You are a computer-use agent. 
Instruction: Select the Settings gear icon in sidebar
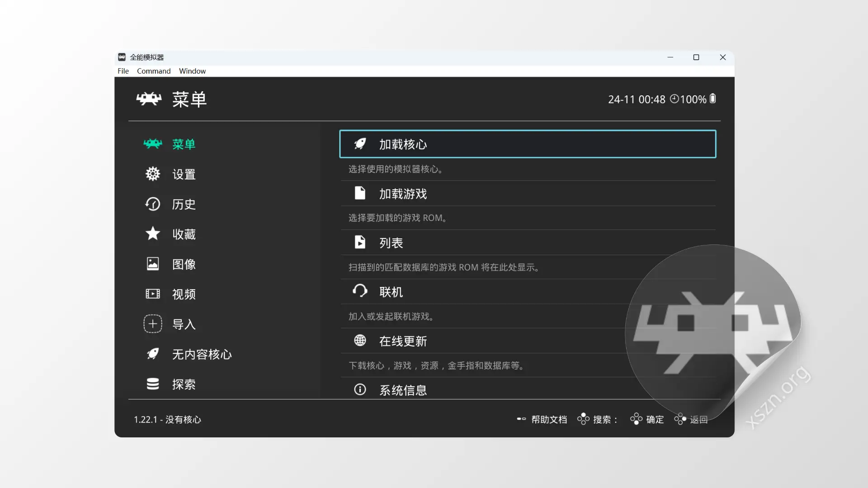point(153,174)
